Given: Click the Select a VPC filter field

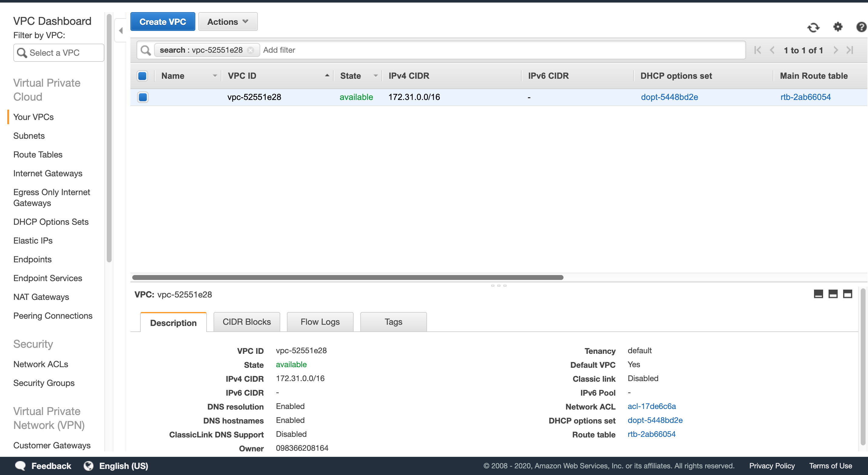Looking at the screenshot, I should (x=59, y=53).
